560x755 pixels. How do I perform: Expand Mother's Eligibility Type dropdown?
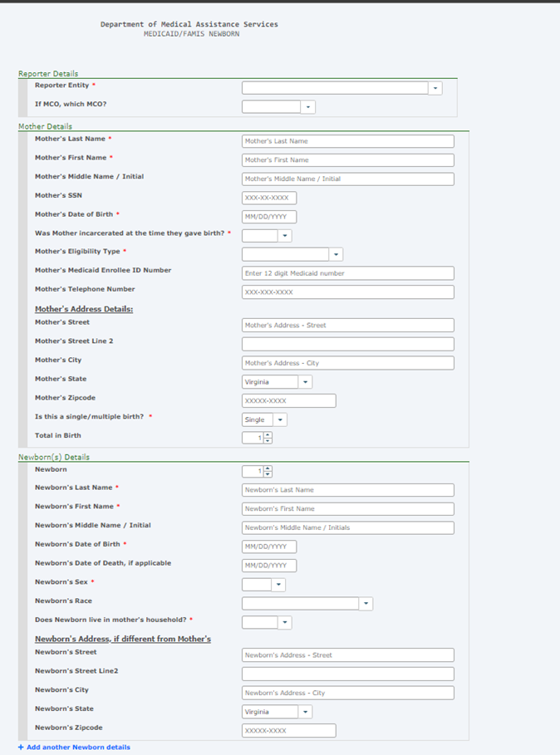click(292, 255)
